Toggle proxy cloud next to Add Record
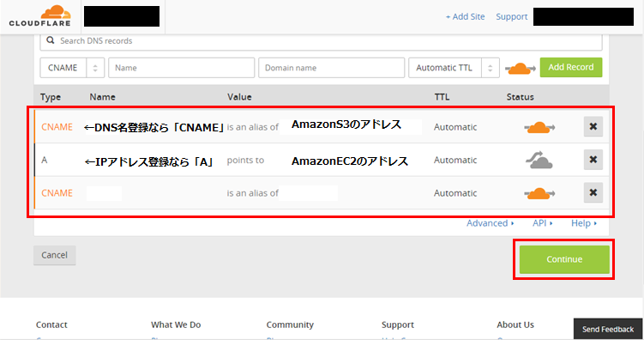The height and width of the screenshot is (340, 644). (520, 68)
